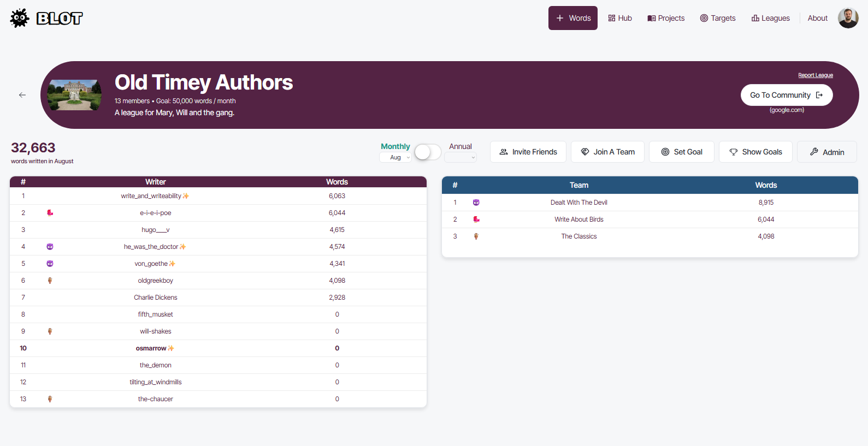Open the Hub page
This screenshot has height=446, width=868.
click(620, 18)
